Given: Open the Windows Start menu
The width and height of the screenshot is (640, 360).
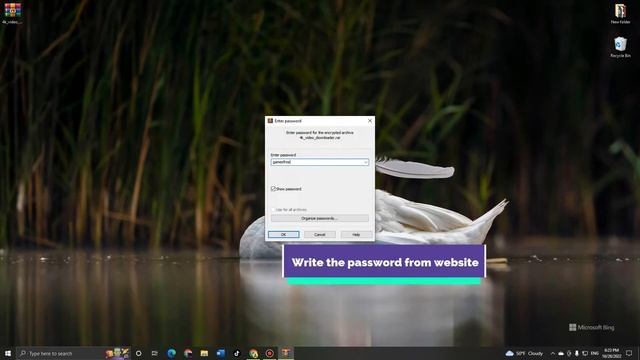Looking at the screenshot, I should coord(8,353).
